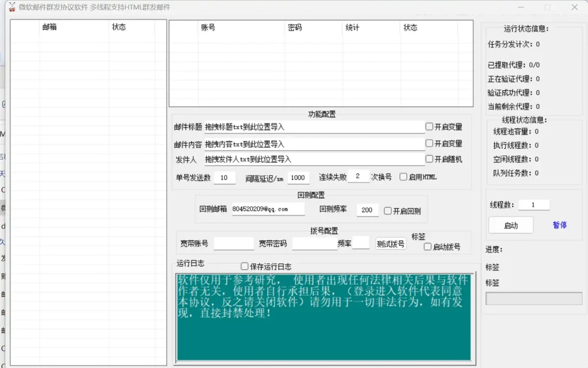The height and width of the screenshot is (368, 588).
Task: Click the 线程池容量: 0 text
Action: [516, 131]
